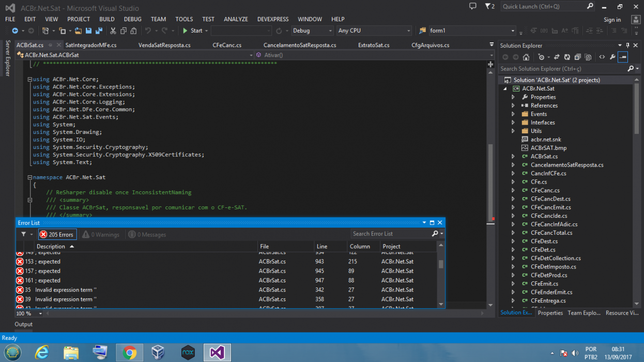This screenshot has height=362, width=644.
Task: Refresh the Solution Explorer
Action: (x=567, y=57)
